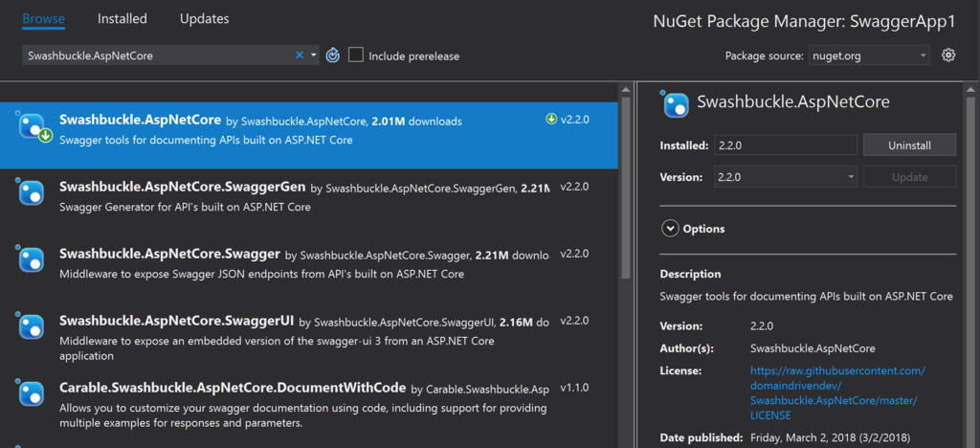
Task: Click the Update button
Action: [x=909, y=177]
